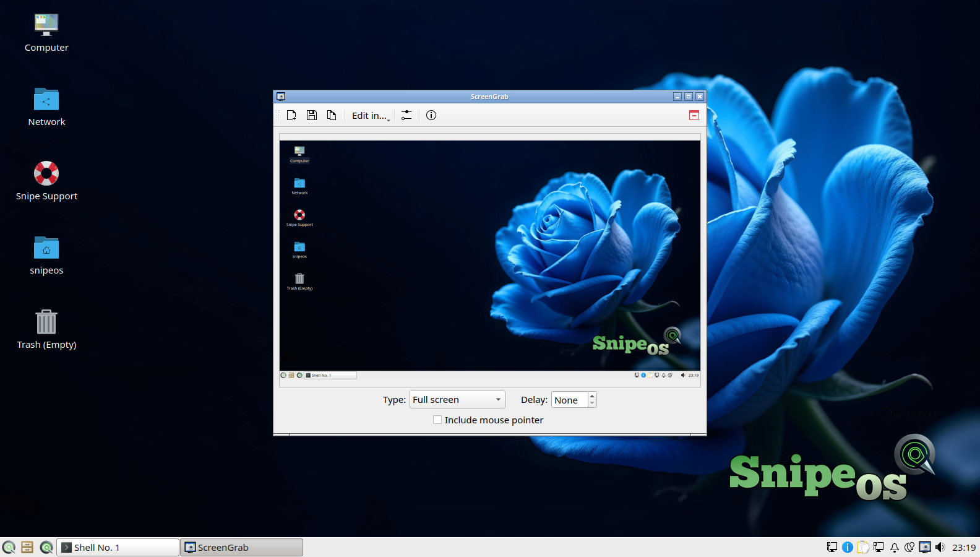980x557 pixels.
Task: Click the blue info tray icon
Action: click(848, 547)
